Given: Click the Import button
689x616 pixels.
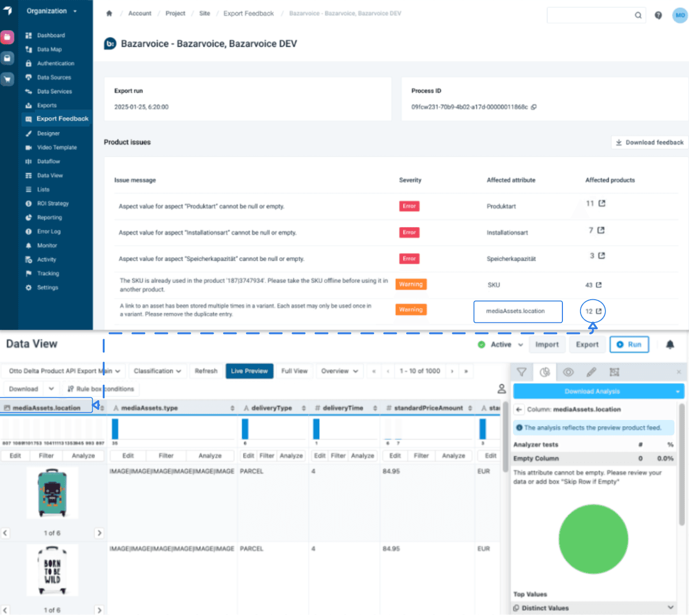Looking at the screenshot, I should 547,344.
